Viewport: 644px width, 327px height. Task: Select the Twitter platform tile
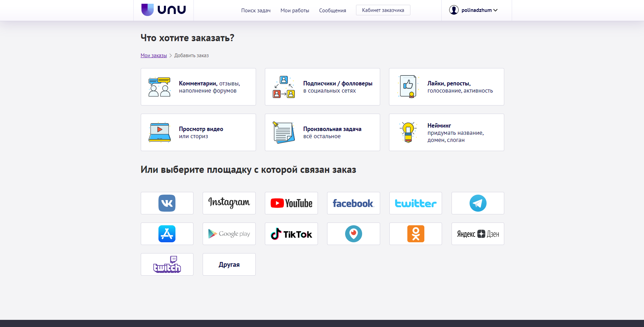pyautogui.click(x=416, y=203)
